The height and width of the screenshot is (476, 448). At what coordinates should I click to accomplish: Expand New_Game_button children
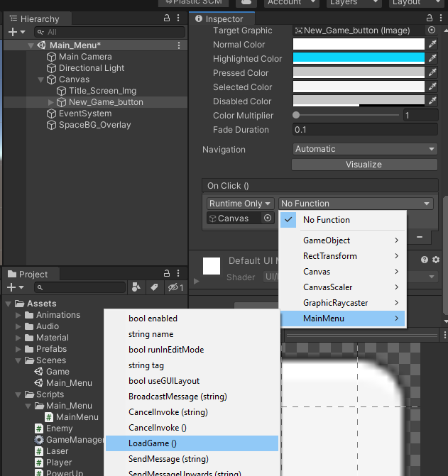[x=50, y=102]
